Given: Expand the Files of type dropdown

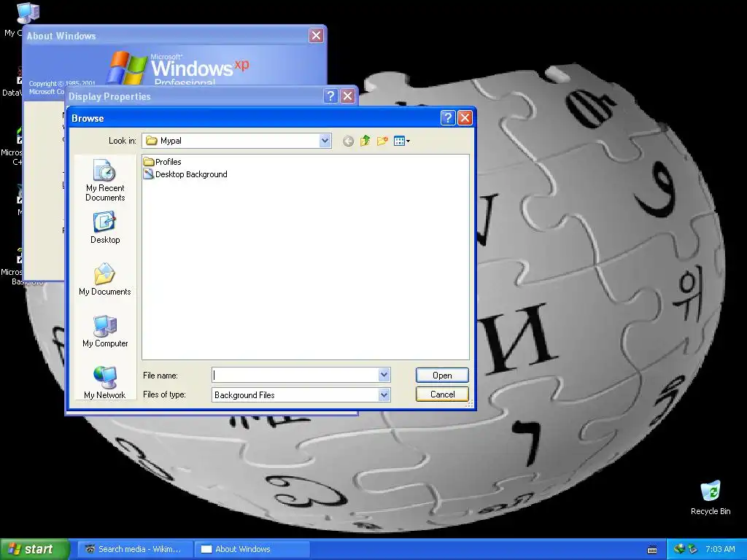Looking at the screenshot, I should [x=384, y=394].
